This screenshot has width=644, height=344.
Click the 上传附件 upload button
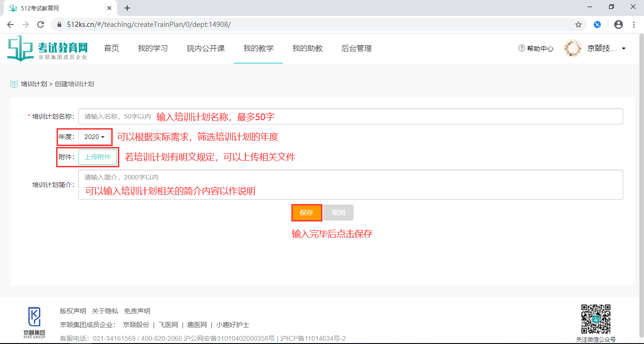coord(98,157)
